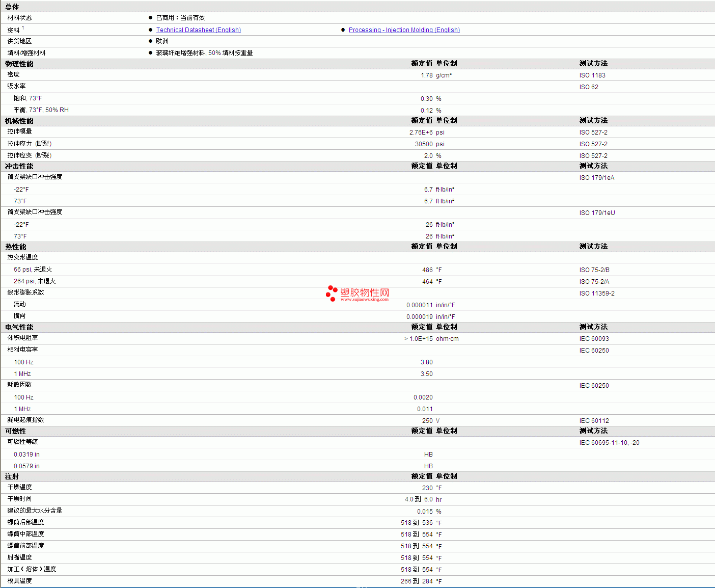Click the test method ISO 179/1eA

click(x=597, y=178)
